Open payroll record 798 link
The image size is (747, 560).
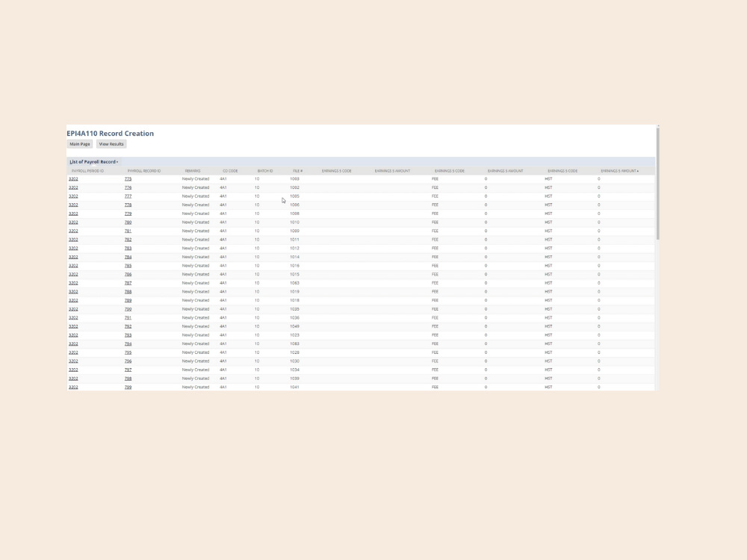128,379
